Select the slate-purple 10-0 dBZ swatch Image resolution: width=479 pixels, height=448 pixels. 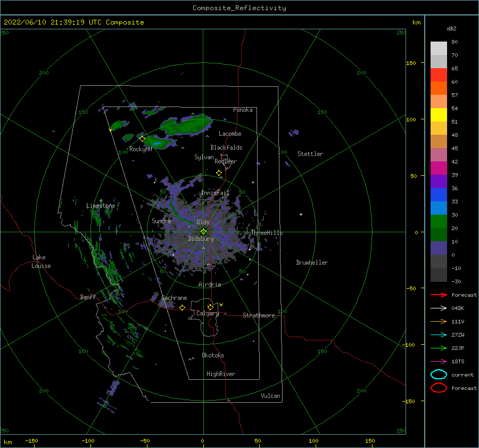pos(439,248)
